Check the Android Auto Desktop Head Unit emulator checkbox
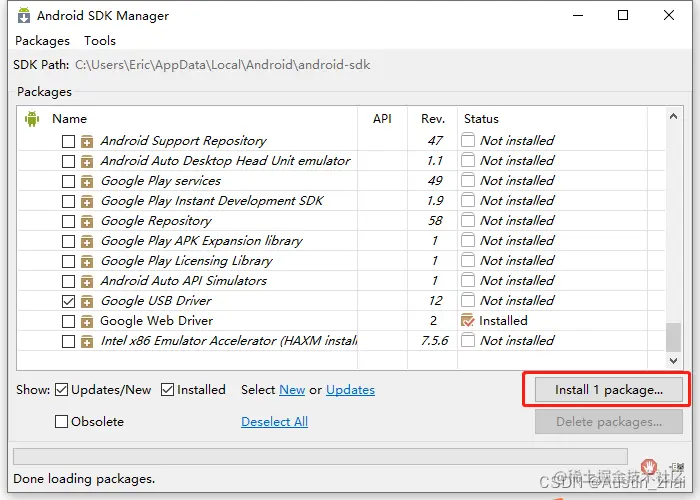 pos(68,162)
